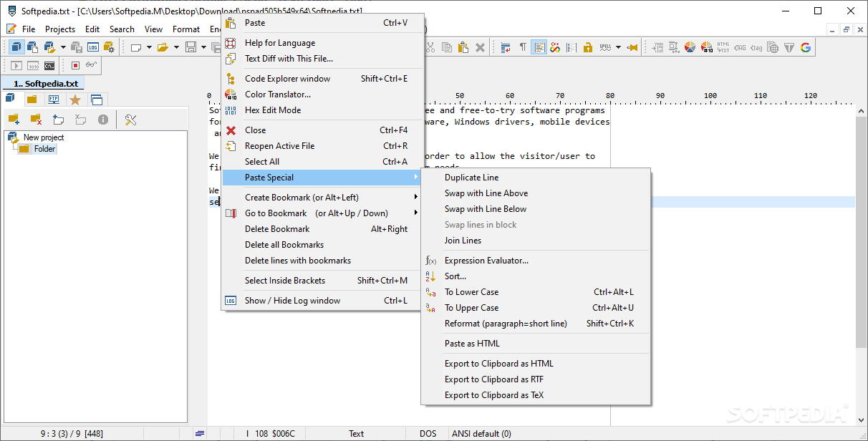Add a file to the project with plus-file icon
Viewport: 868px width, 441px height.
pyautogui.click(x=59, y=120)
